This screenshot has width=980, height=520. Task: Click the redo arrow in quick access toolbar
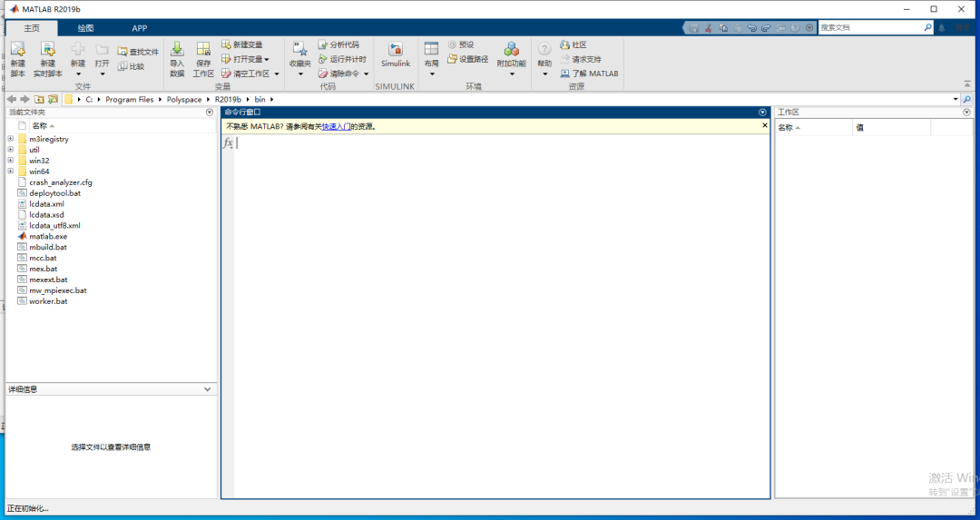pos(766,28)
